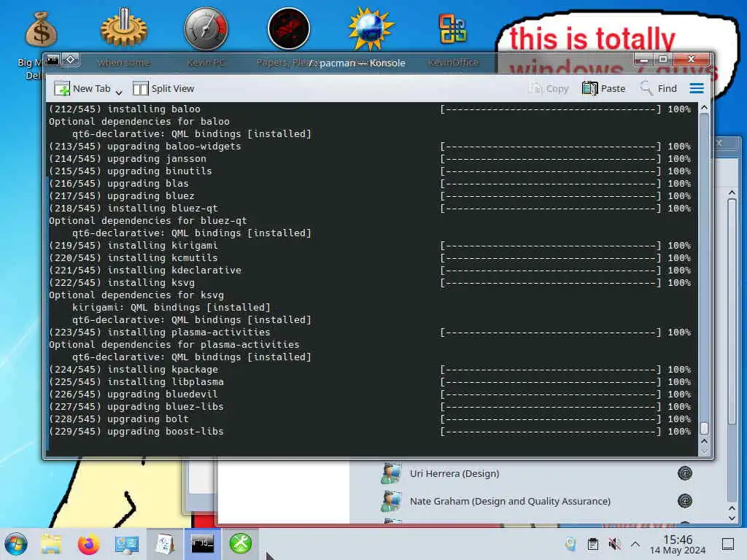Switch to the Konsole taskbar entry
Image resolution: width=747 pixels, height=560 pixels.
tap(203, 544)
